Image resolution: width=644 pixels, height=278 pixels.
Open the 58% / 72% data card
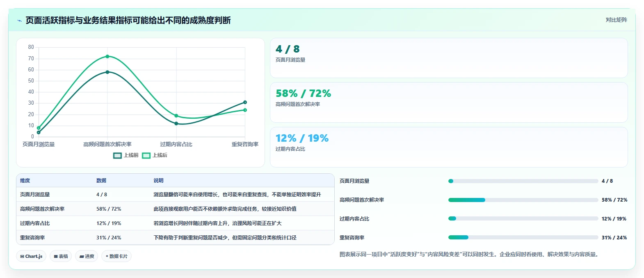[x=449, y=102]
